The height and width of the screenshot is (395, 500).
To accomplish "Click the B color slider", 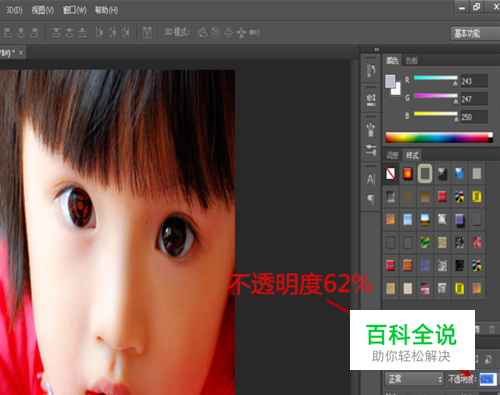I will coord(435,114).
